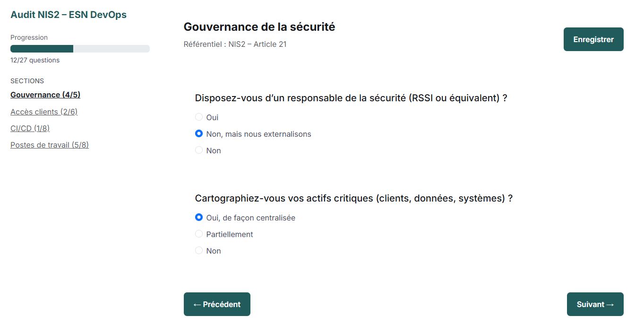Click the "Référentiel : NIS2 – Article 21" text
This screenshot has width=644, height=334.
234,44
